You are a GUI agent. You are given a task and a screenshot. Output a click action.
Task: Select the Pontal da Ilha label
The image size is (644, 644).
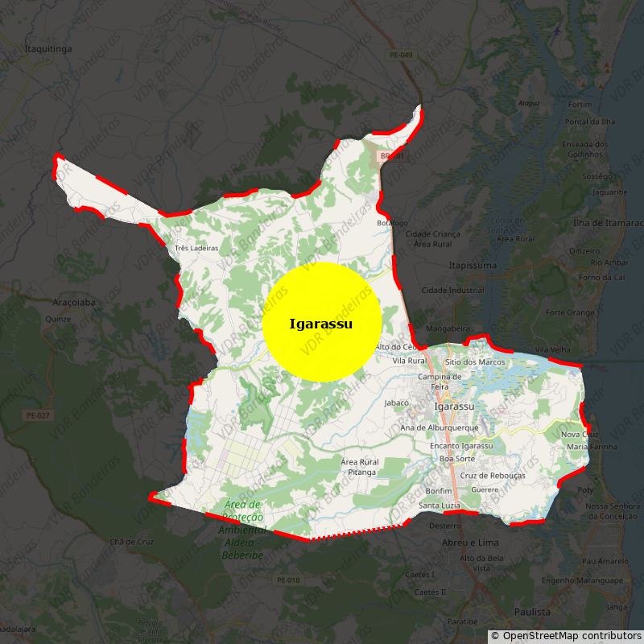[589, 122]
